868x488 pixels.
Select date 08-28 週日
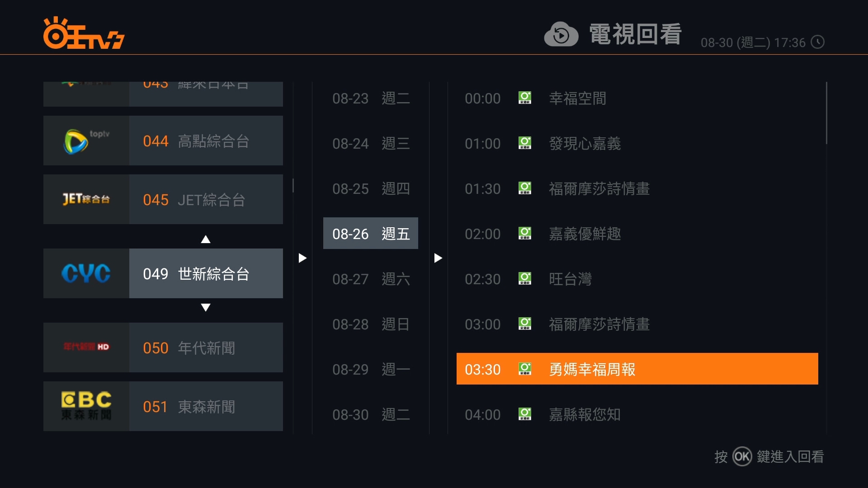point(371,324)
